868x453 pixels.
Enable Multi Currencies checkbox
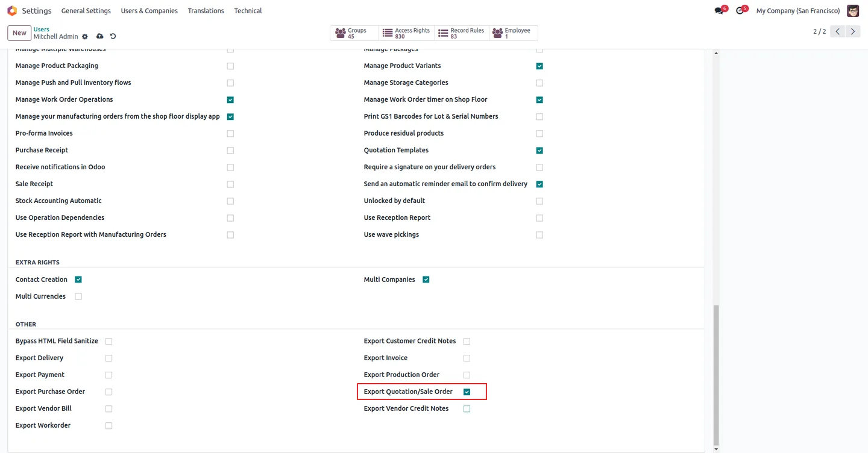[x=78, y=296]
